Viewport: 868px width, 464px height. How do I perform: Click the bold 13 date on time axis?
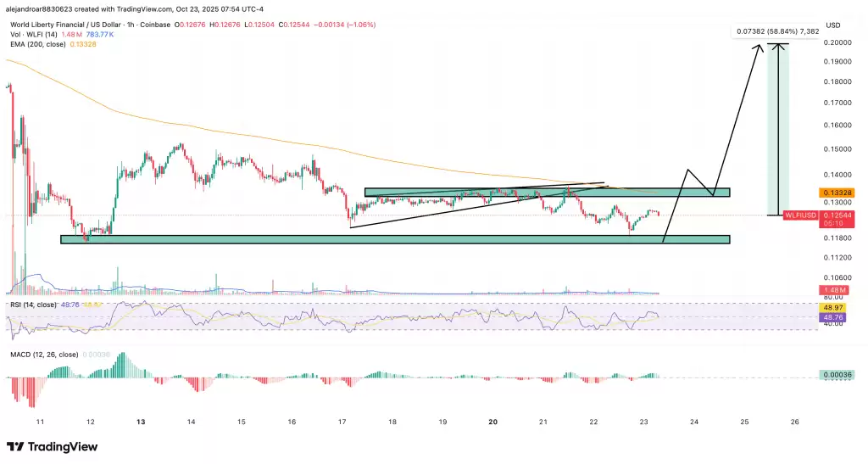(141, 421)
